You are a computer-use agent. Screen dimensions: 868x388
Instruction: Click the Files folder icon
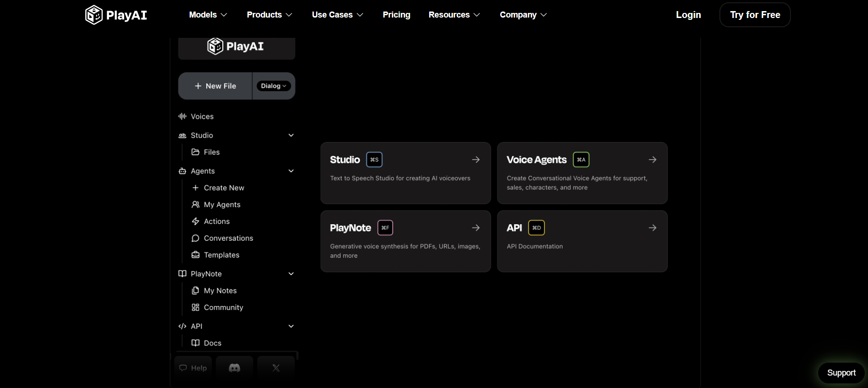196,152
